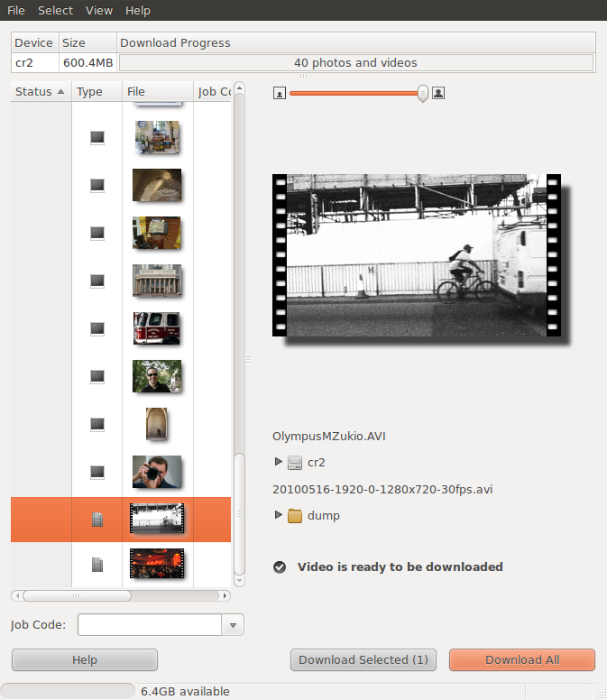Click the large thumbnail icon right of slider
This screenshot has height=700, width=607.
[x=438, y=93]
